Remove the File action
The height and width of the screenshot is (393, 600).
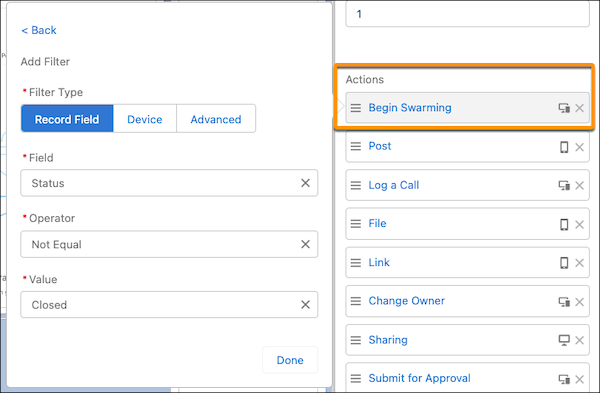pos(580,224)
